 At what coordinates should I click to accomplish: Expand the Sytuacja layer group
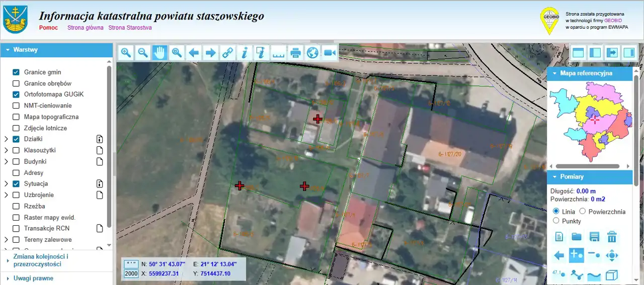[6, 184]
